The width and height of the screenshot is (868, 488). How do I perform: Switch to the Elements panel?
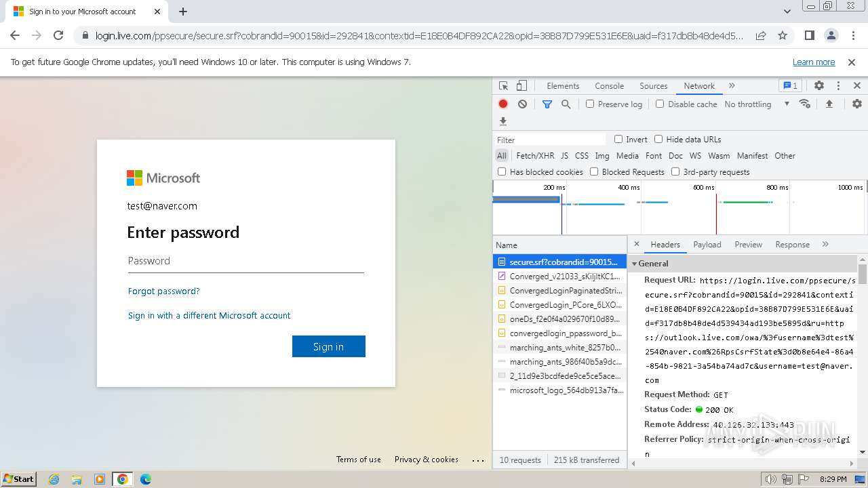click(x=563, y=86)
